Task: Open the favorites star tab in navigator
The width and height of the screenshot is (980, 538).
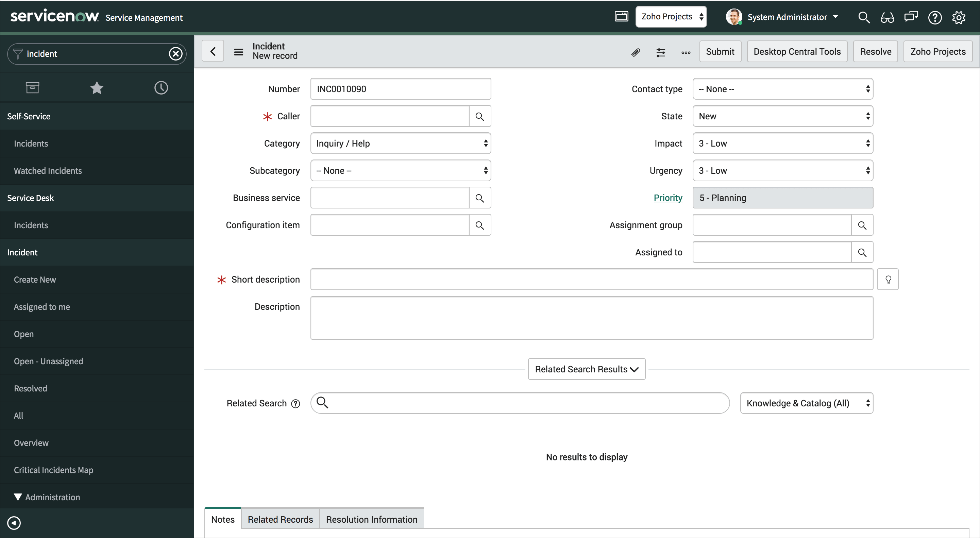Action: coord(97,88)
